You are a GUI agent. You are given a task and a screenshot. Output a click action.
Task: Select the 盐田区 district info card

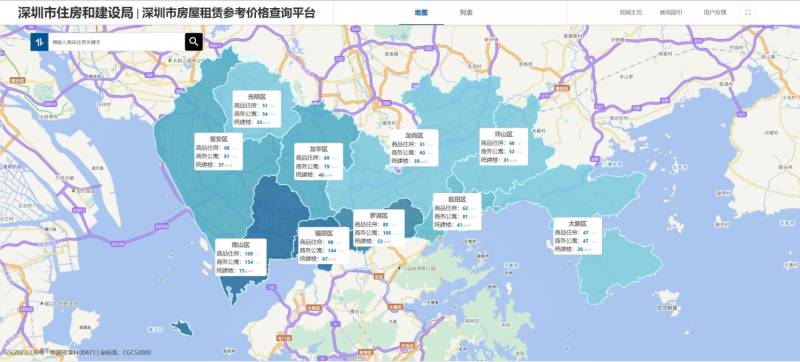457,212
